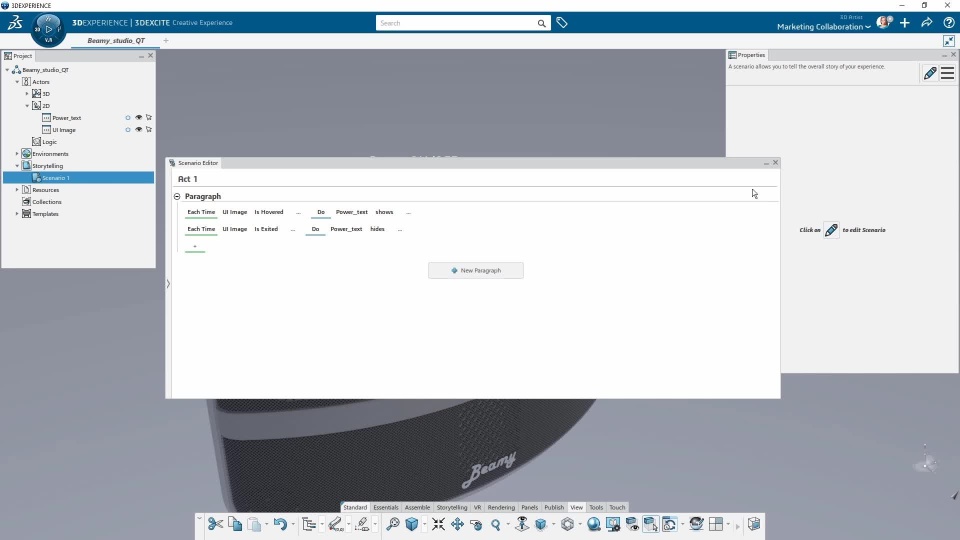The image size is (960, 540).
Task: Click the scissors Cut icon in bottom toolbar
Action: (x=215, y=524)
